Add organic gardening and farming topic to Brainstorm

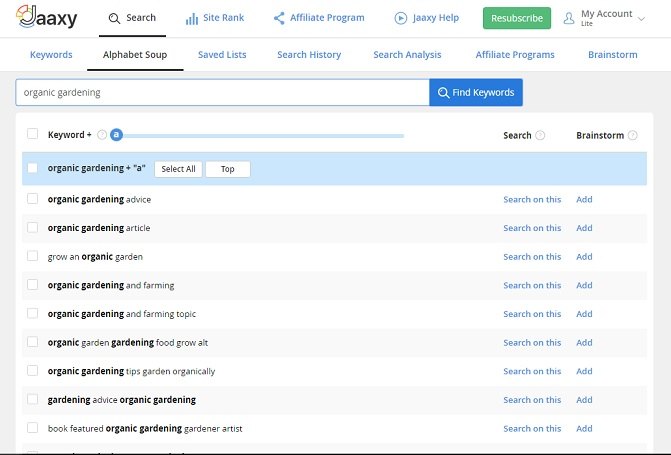pos(584,314)
